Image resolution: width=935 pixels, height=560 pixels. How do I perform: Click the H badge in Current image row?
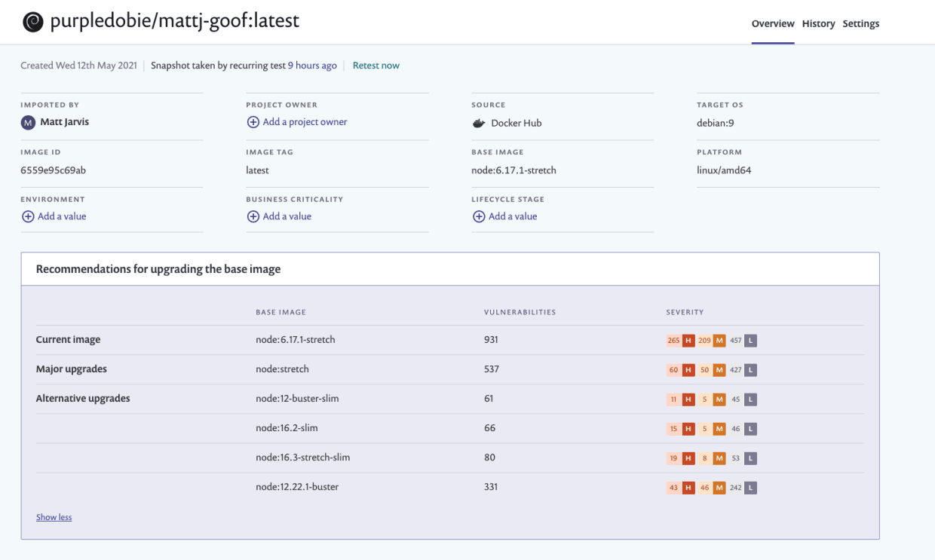pyautogui.click(x=688, y=341)
